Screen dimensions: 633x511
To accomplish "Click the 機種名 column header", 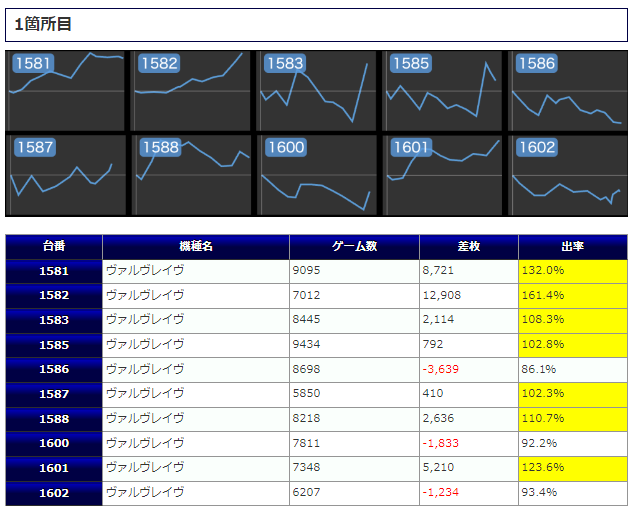I will 196,246.
